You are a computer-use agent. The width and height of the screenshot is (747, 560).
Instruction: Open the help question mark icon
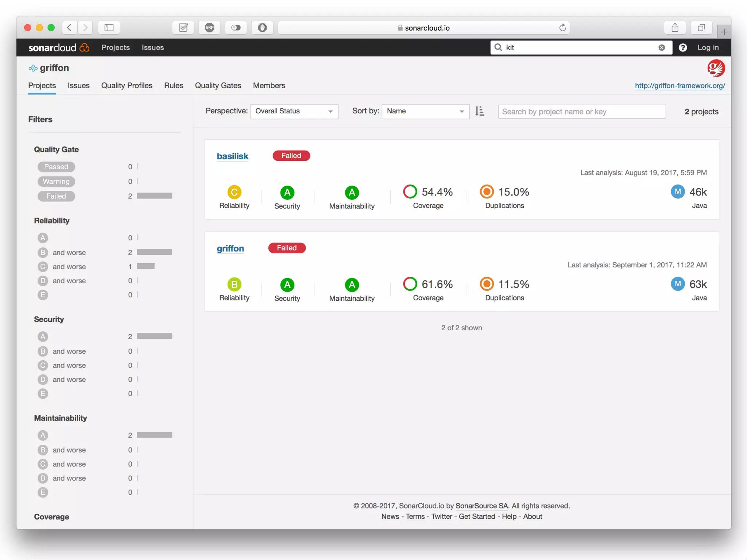[683, 48]
